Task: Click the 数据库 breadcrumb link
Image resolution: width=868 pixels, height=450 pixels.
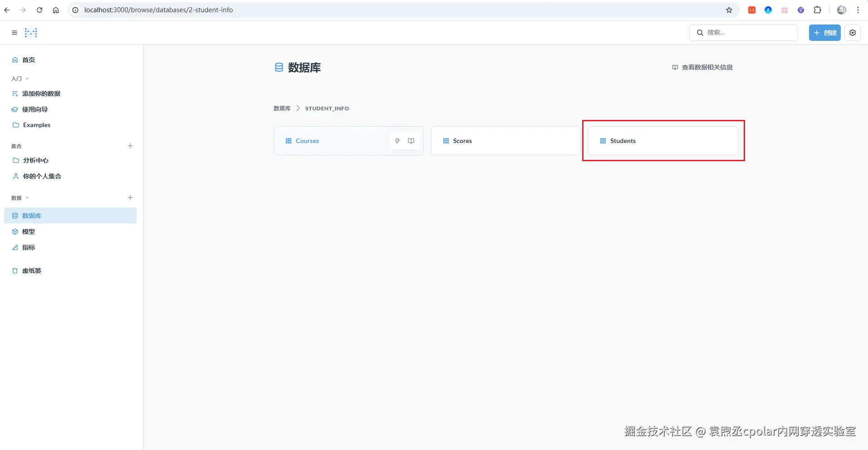Action: 282,109
